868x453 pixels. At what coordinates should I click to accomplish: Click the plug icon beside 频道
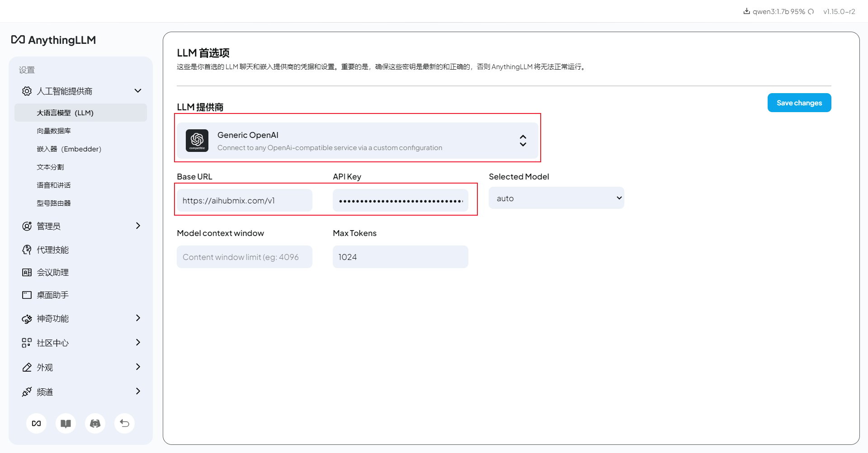click(27, 392)
